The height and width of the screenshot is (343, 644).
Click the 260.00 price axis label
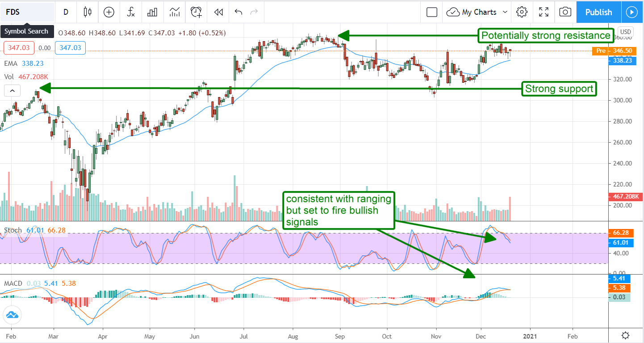[622, 142]
